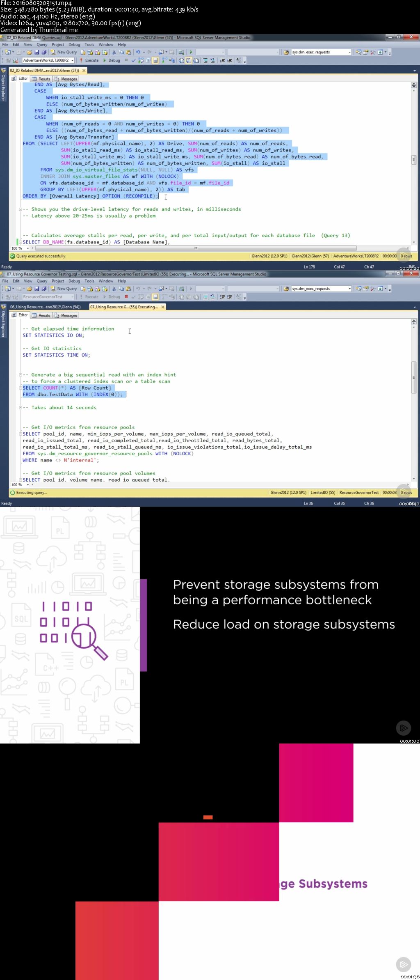Click Copy icon in DMV Queries window

(x=121, y=52)
